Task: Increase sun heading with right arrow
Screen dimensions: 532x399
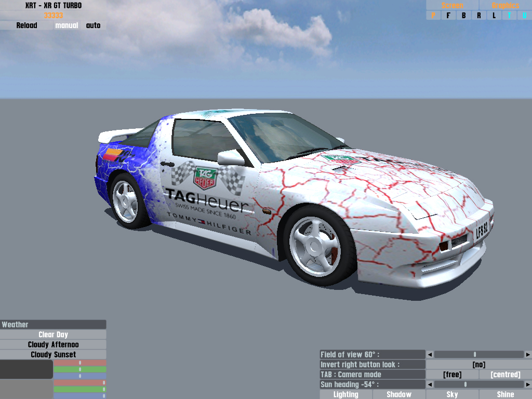Action: tap(528, 384)
